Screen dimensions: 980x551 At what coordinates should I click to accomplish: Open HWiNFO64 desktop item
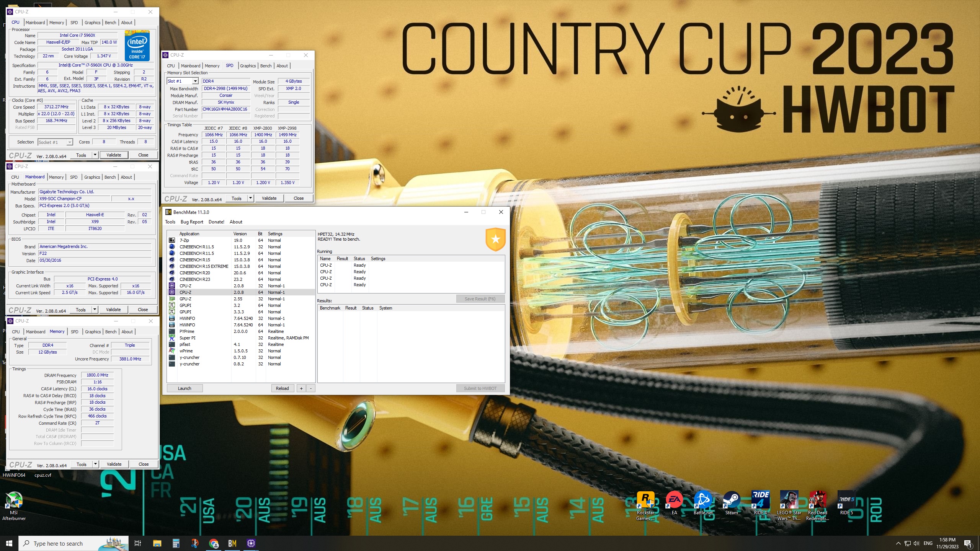14,475
